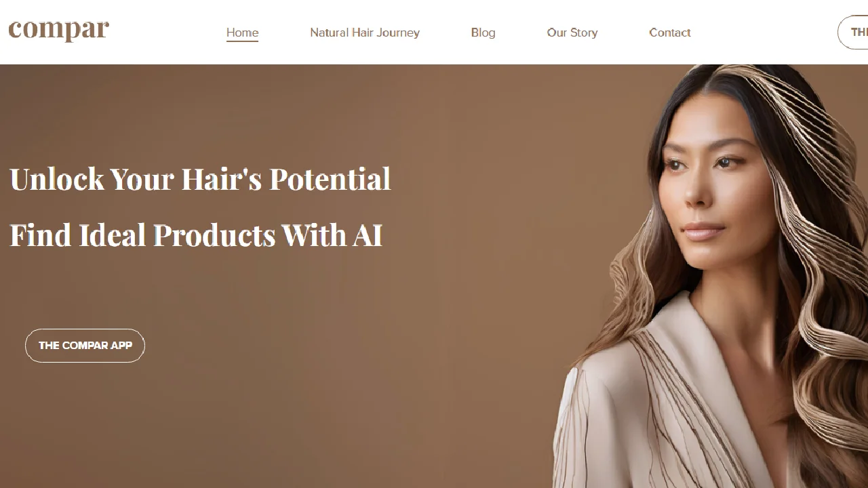The height and width of the screenshot is (488, 868).
Task: Click the partially visible header outline button
Action: (x=853, y=33)
